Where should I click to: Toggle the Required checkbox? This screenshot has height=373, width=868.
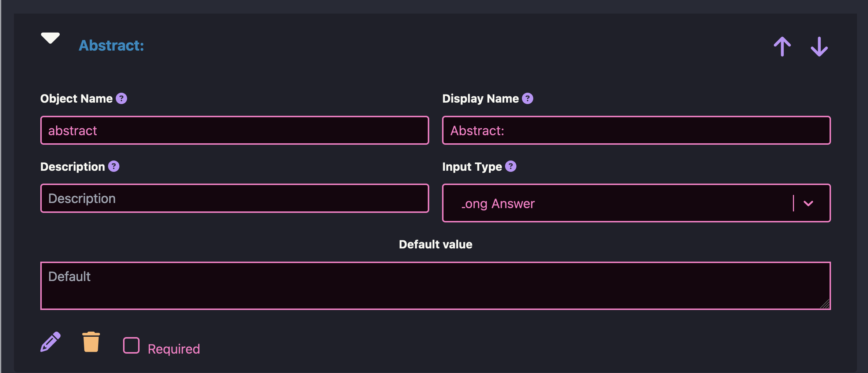pos(131,345)
